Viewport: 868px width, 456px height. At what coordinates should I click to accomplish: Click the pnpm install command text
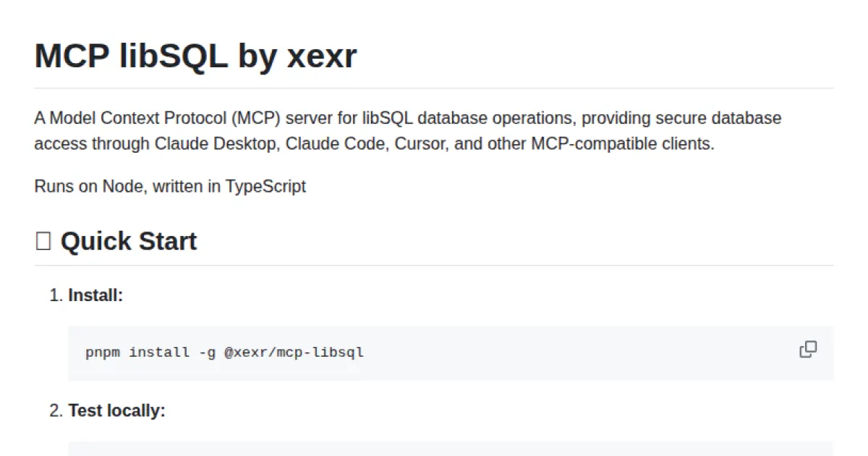[x=224, y=352]
